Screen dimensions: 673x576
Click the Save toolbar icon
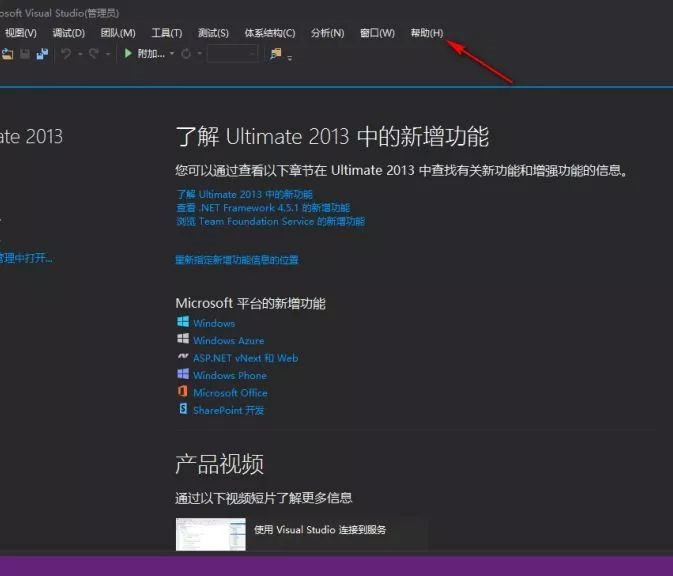pos(25,54)
